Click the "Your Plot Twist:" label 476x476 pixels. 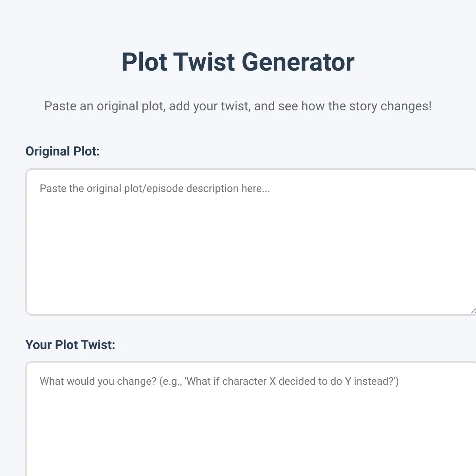click(x=70, y=345)
